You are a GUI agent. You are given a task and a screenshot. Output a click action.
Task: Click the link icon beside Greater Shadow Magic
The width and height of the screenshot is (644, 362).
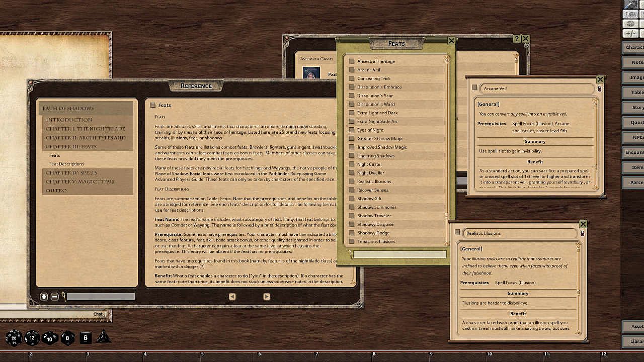[x=352, y=138]
